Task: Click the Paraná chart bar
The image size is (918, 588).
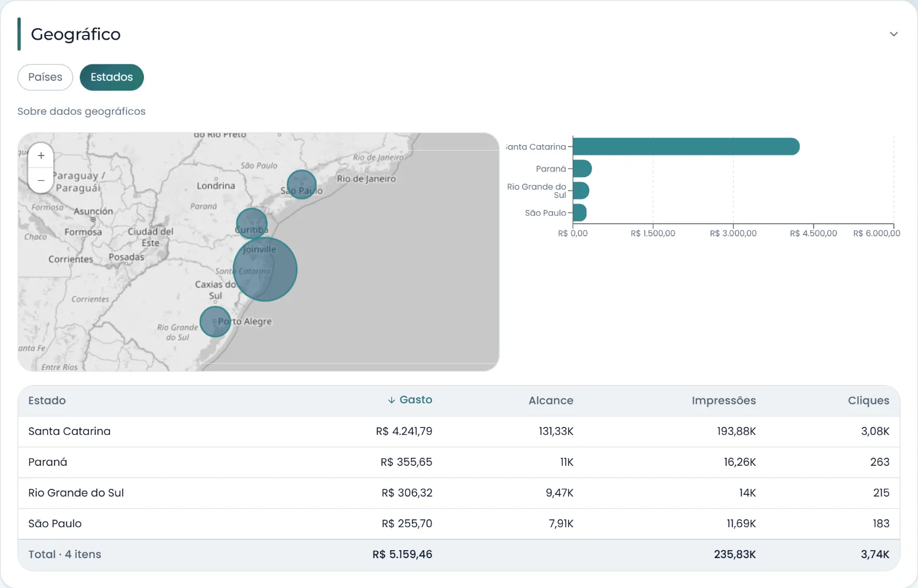Action: [x=582, y=169]
